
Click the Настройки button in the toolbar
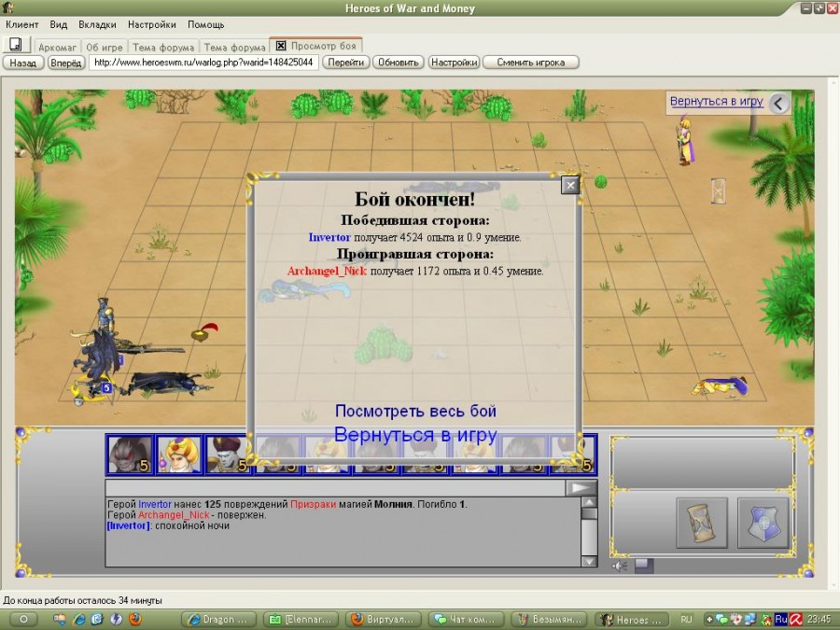coord(454,63)
